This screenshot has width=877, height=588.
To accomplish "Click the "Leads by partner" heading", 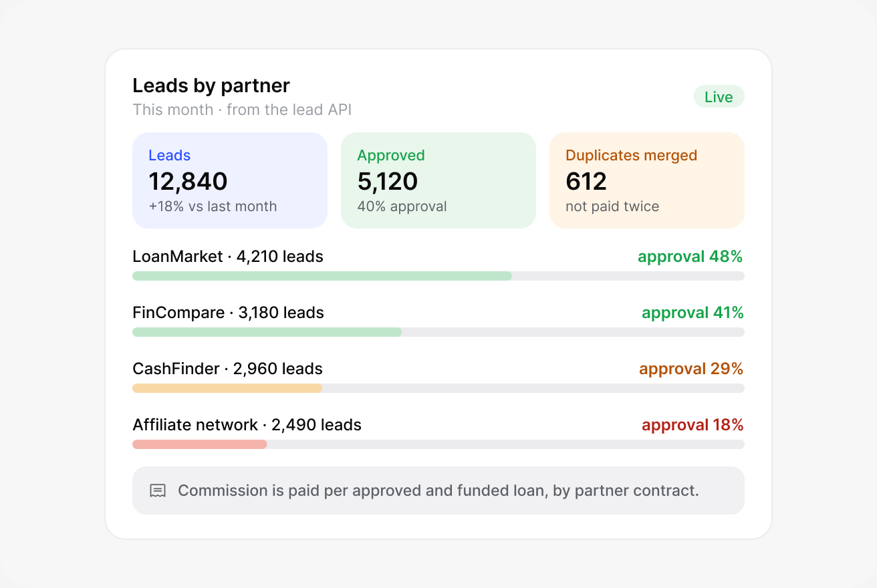I will tap(211, 86).
